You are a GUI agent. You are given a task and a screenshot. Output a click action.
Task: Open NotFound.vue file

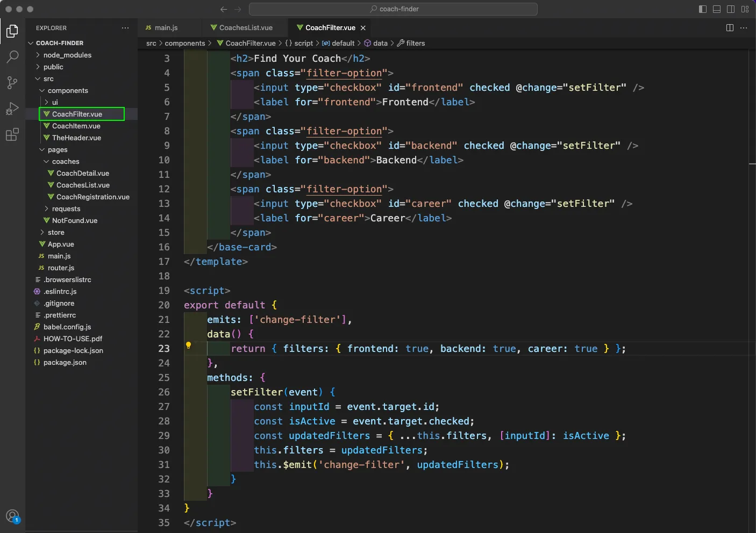(74, 220)
